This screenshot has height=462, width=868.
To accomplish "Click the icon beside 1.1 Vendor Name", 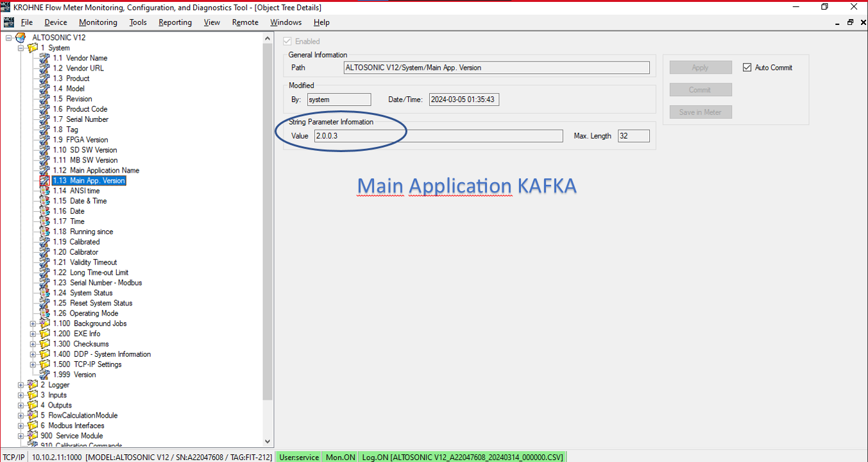I will tap(44, 58).
